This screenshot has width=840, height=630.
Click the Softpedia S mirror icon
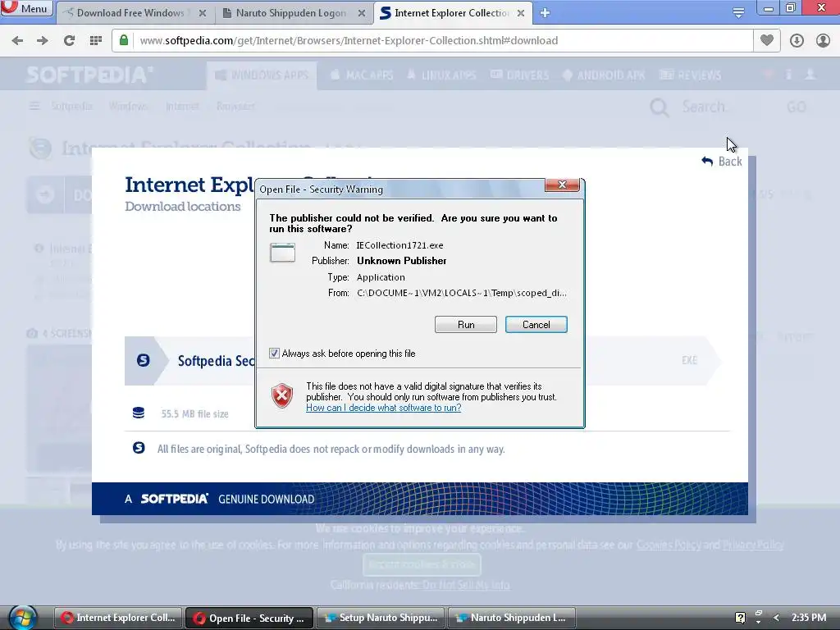[143, 361]
